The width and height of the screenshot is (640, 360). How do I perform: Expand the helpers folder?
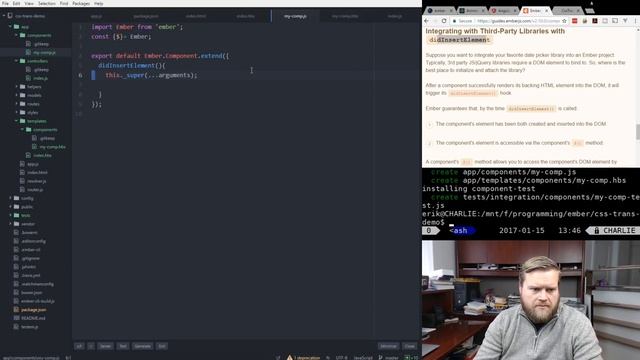click(16, 87)
